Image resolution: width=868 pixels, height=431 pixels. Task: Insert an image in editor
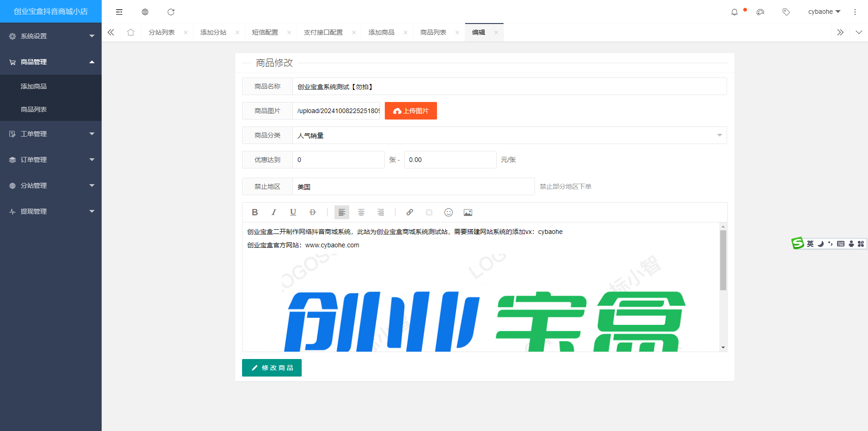(468, 212)
